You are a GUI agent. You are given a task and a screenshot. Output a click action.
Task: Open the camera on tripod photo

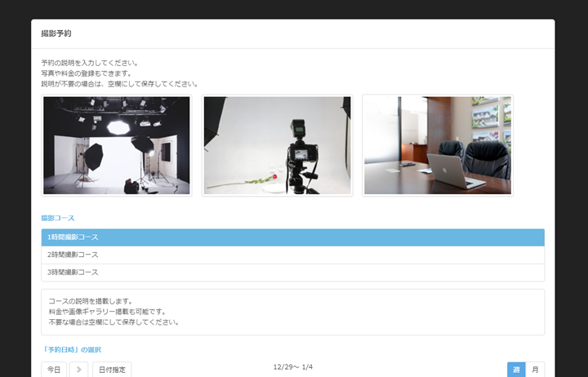tap(277, 145)
